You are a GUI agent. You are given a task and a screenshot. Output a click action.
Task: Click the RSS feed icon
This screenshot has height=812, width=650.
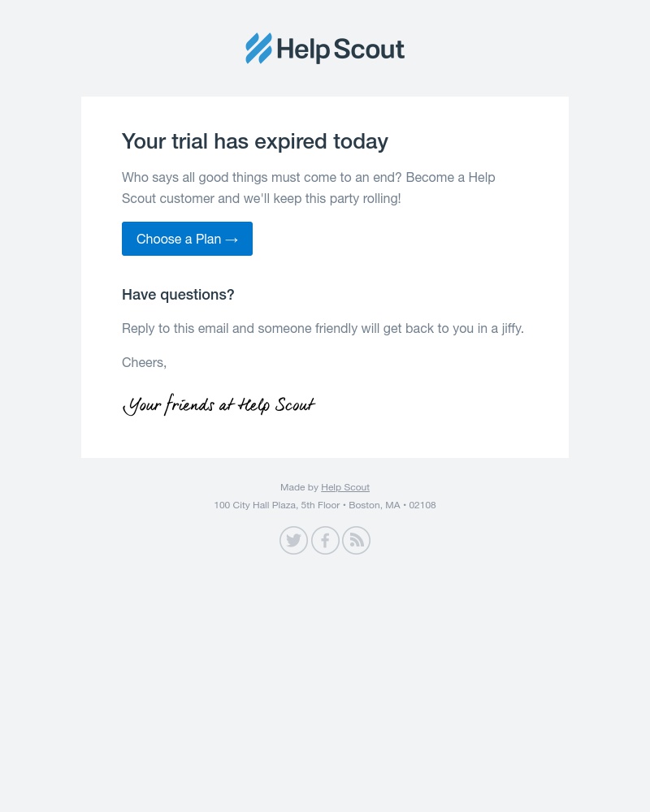(356, 540)
